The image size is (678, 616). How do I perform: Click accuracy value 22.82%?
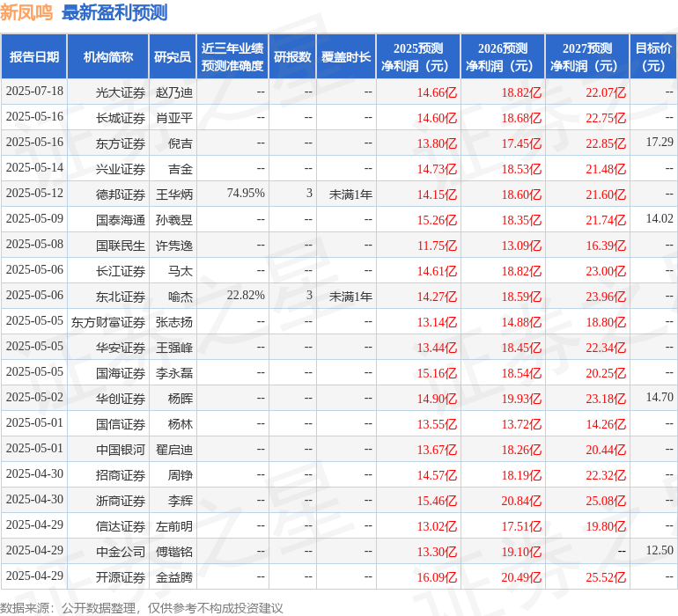[246, 296]
